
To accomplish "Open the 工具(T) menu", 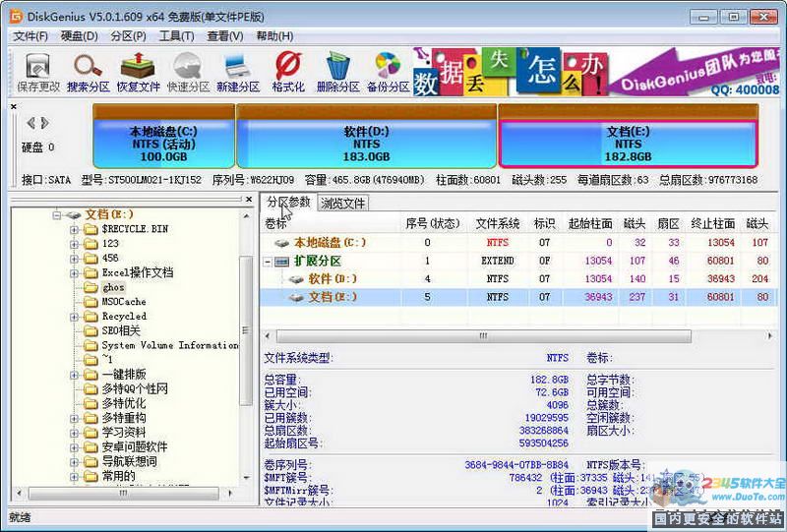I will [x=176, y=36].
